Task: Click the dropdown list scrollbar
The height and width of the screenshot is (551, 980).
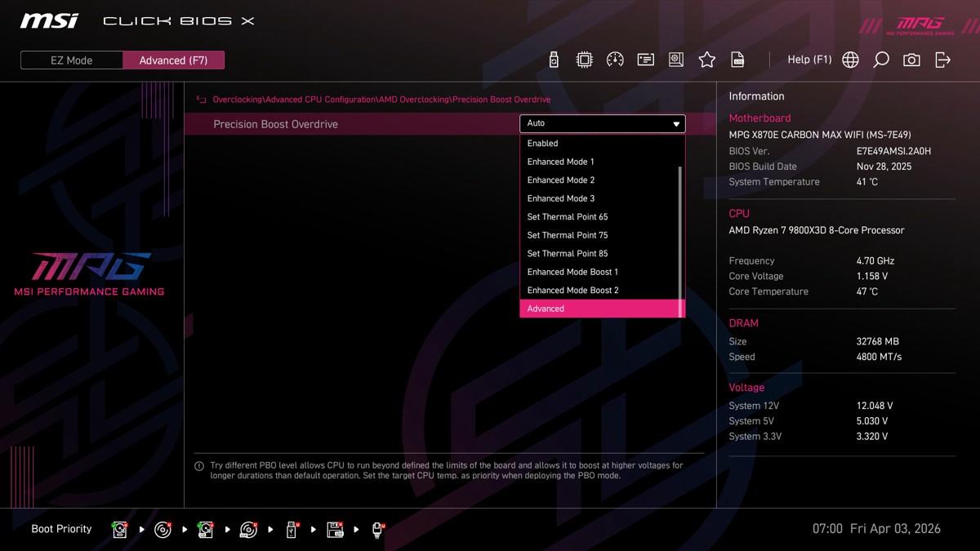Action: coord(680,229)
